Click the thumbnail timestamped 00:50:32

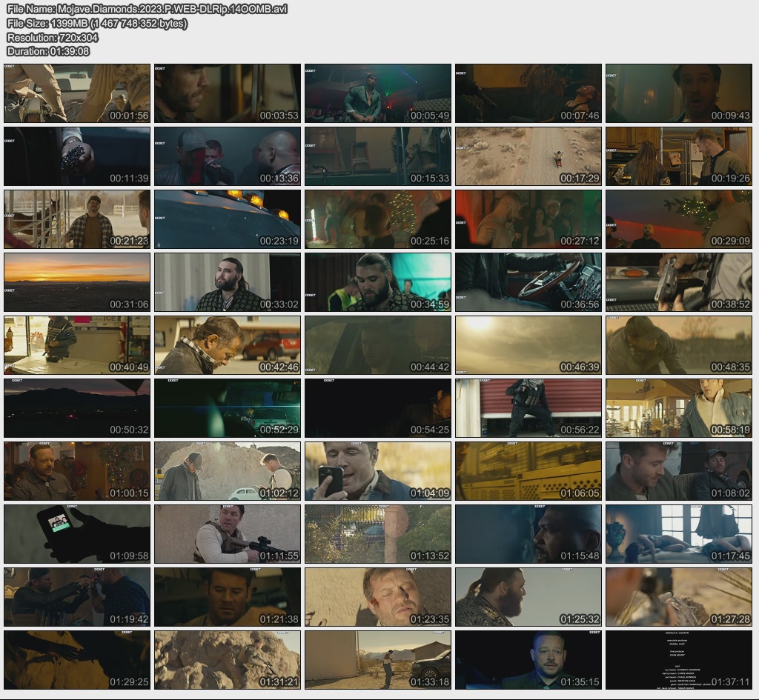77,408
